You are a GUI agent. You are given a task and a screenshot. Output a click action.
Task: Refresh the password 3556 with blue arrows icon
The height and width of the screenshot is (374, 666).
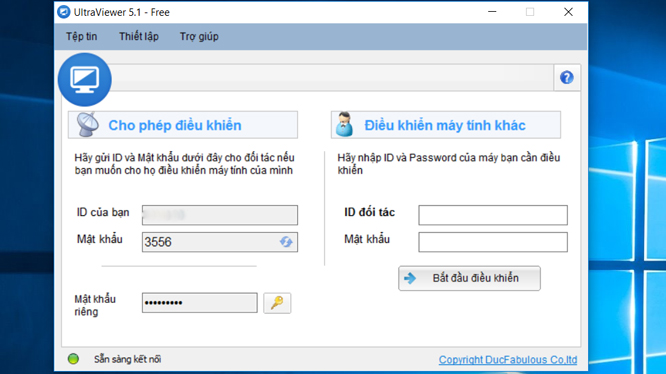coord(286,242)
